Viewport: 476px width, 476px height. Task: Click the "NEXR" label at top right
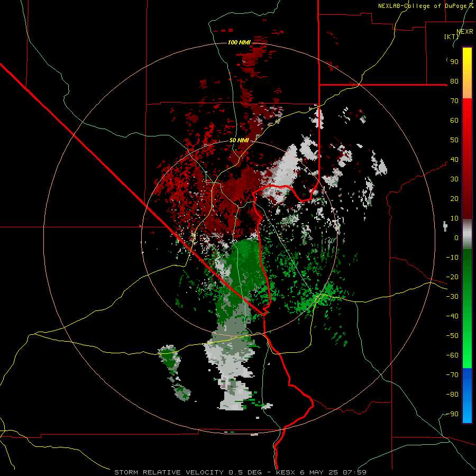(x=465, y=32)
